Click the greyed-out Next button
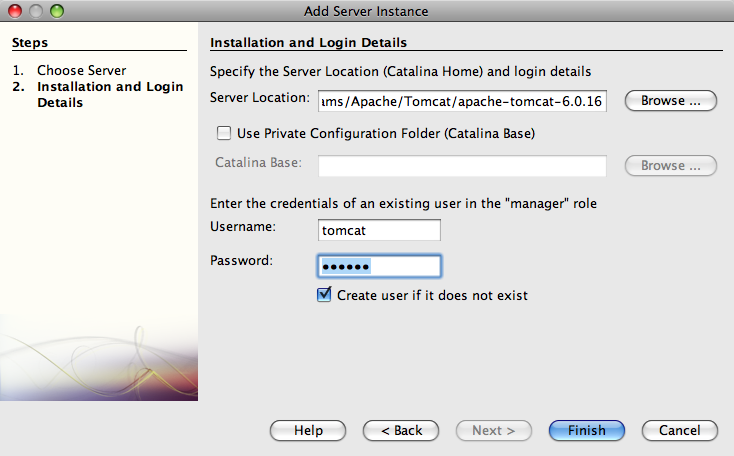Viewport: 734px width, 456px height. pos(494,430)
